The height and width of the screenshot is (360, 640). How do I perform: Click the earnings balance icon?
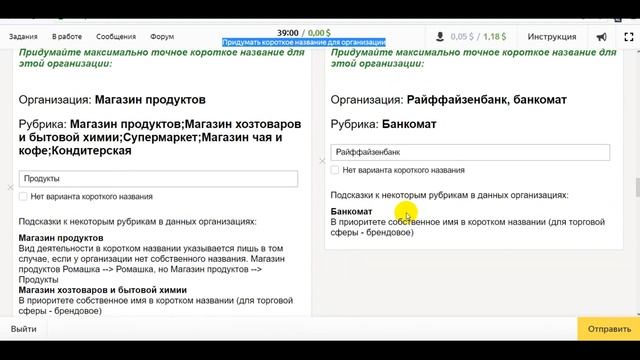coord(440,37)
